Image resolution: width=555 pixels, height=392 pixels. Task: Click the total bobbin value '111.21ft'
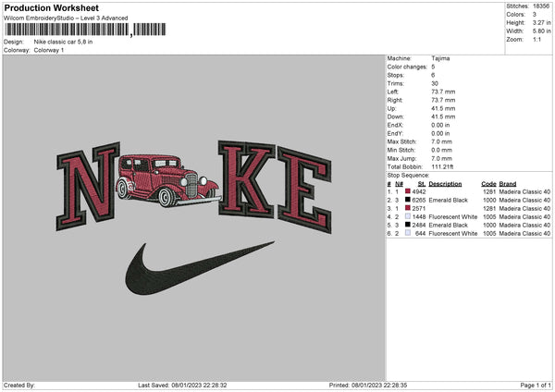[x=442, y=167]
